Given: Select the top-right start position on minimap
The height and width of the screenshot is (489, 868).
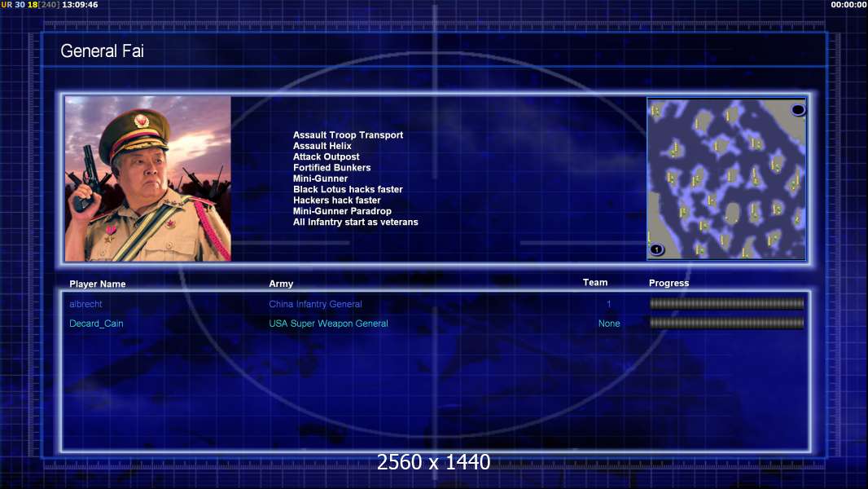Looking at the screenshot, I should click(798, 110).
